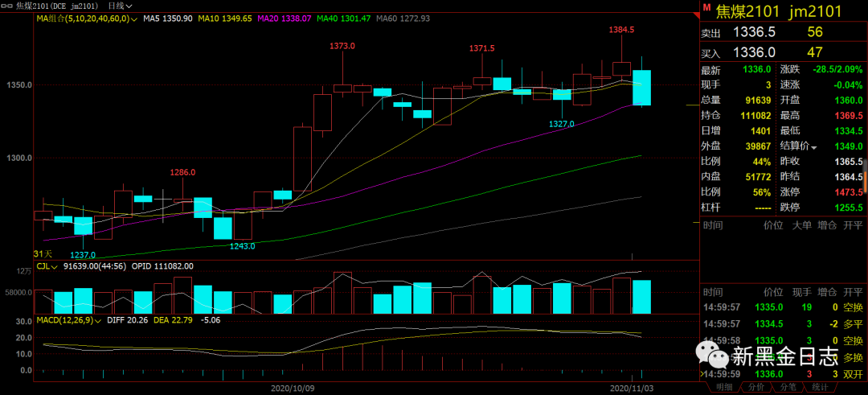Viewport: 868px width, 395px height.
Task: Click the contract name 焦煤2101 in quote panel
Action: click(748, 11)
